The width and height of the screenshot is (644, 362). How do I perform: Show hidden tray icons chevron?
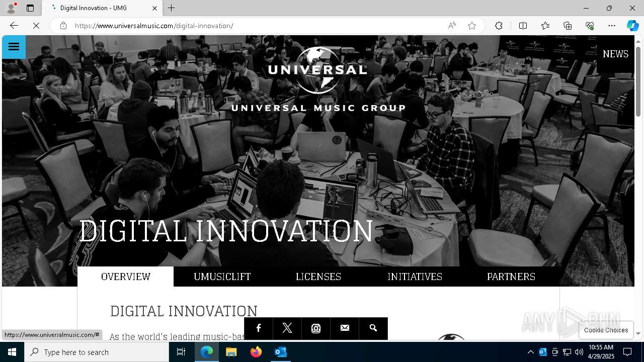click(530, 352)
